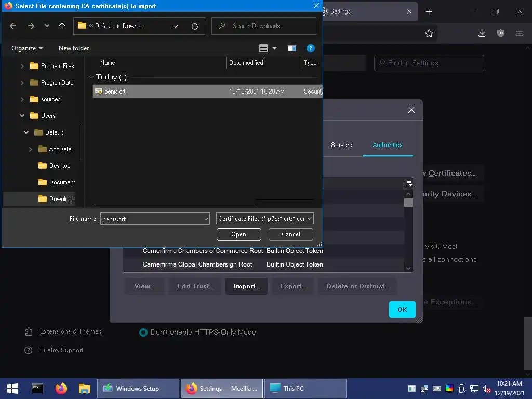
Task: Expand the ProgramData tree node
Action: coord(22,83)
